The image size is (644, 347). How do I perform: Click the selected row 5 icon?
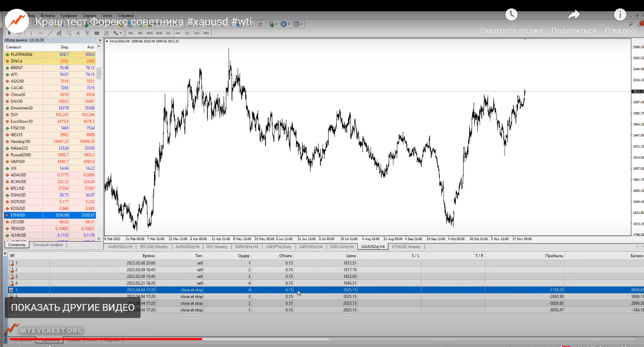click(11, 290)
